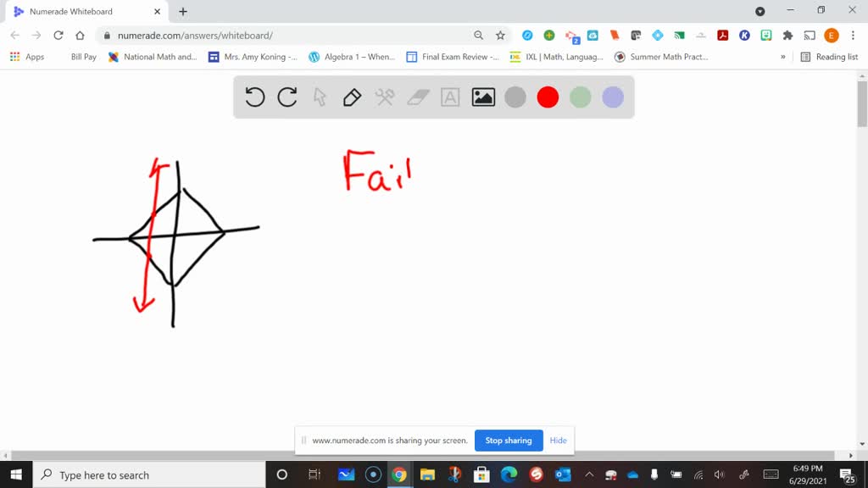Open Chrome from the taskbar
The image size is (868, 488).
click(x=399, y=474)
